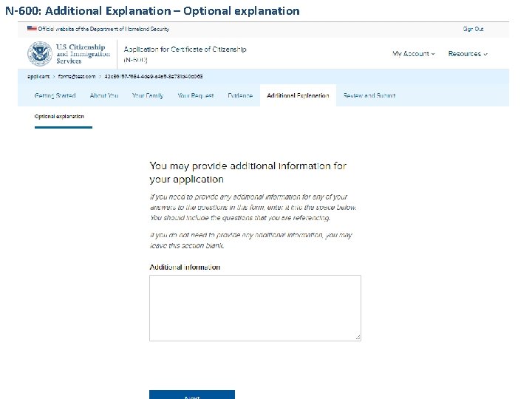This screenshot has width=532, height=399.
Task: Open the My Account dropdown
Action: coord(414,54)
